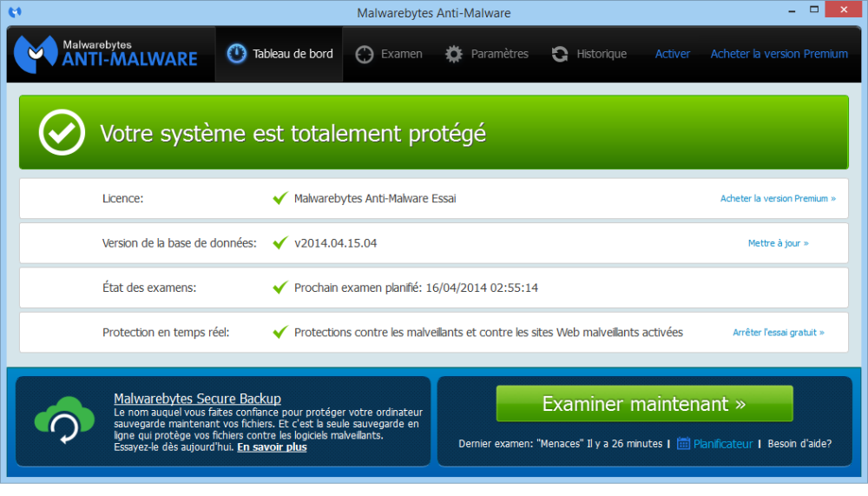Minimize the Malwarebytes window
This screenshot has width=868, height=496.
(792, 10)
